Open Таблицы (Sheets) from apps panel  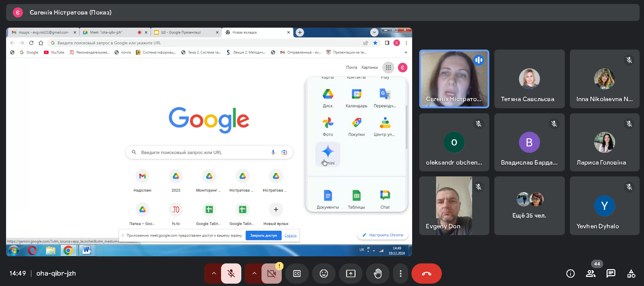coord(356,199)
